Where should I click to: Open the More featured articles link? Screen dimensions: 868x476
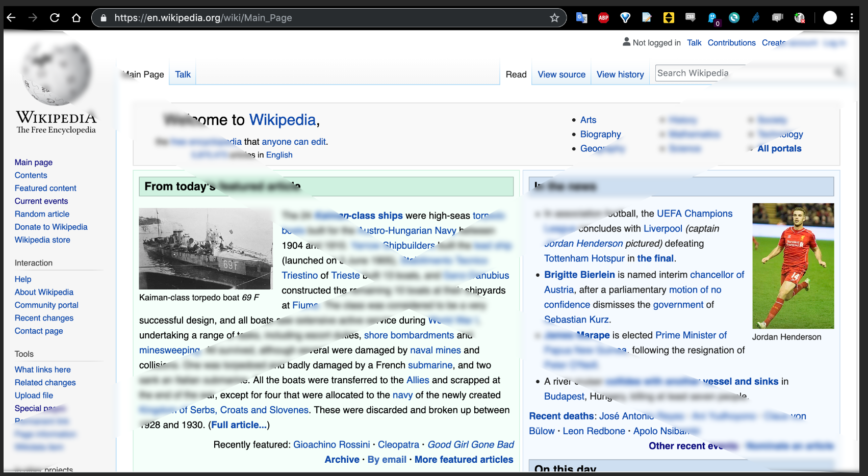(464, 460)
